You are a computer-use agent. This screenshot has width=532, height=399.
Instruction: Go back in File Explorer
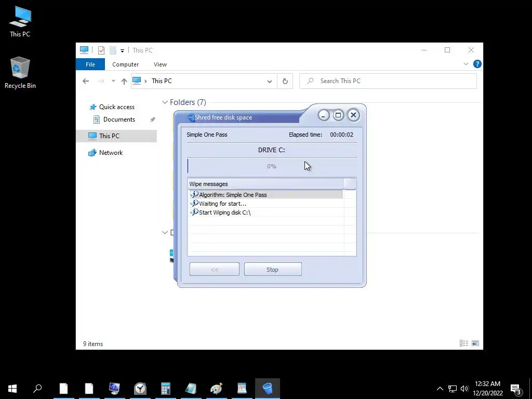point(86,81)
